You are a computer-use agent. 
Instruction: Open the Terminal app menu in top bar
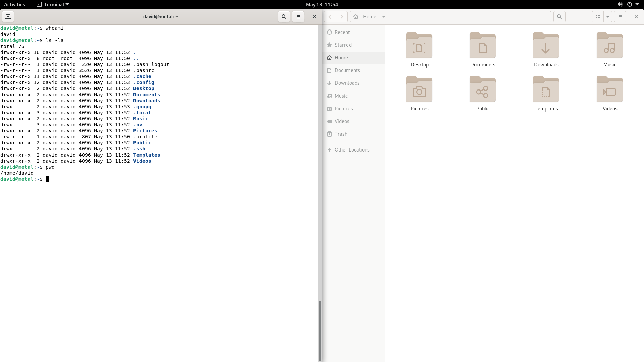53,4
